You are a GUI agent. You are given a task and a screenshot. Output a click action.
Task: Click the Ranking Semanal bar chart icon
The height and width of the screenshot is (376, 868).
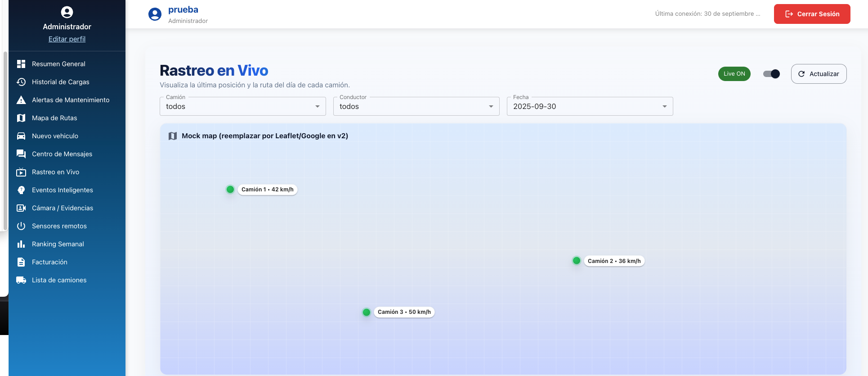pos(21,244)
